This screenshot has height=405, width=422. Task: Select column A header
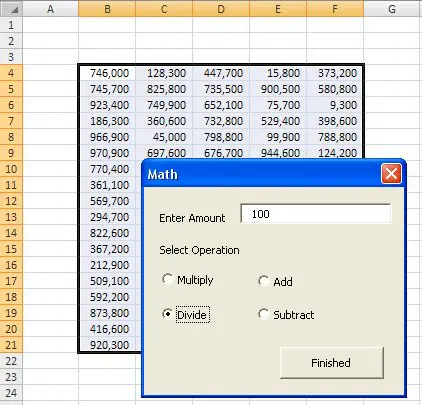pyautogui.click(x=51, y=8)
